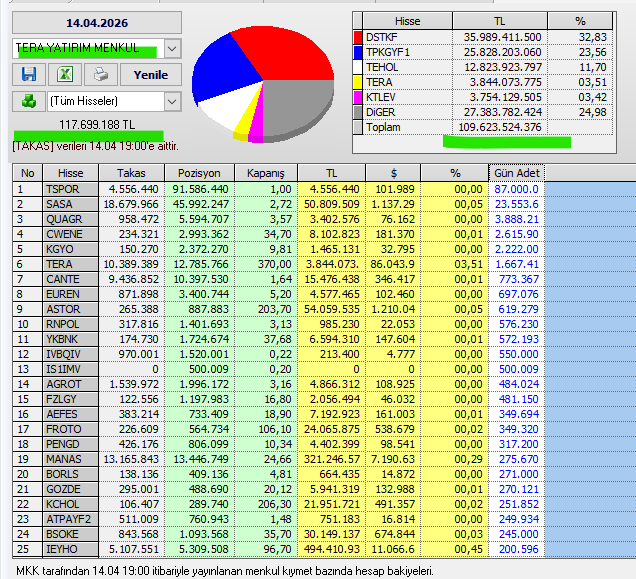Click the TL header in legend table
Image resolution: width=636 pixels, height=579 pixels.
pos(500,21)
